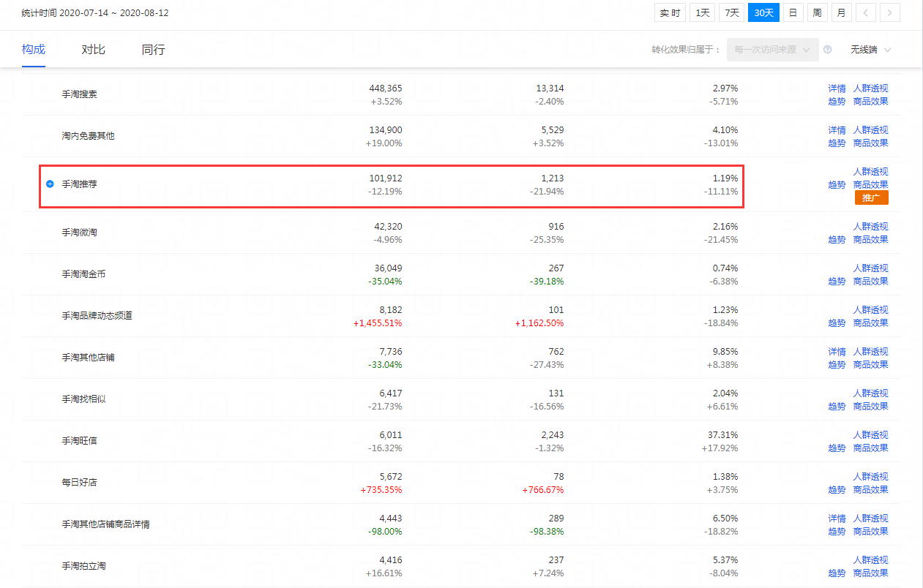
Task: Open 详情 for 淘内免费其他
Action: point(837,130)
